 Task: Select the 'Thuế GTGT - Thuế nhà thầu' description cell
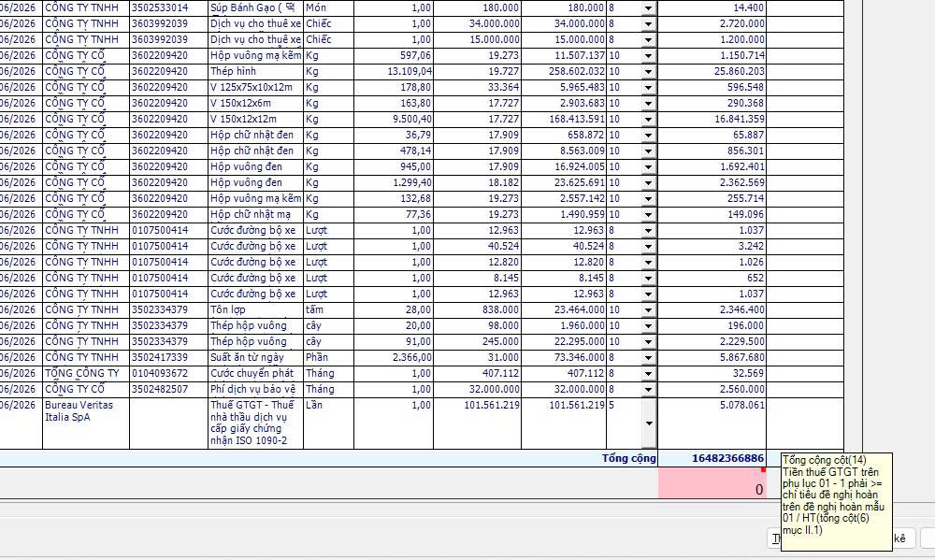click(x=255, y=424)
